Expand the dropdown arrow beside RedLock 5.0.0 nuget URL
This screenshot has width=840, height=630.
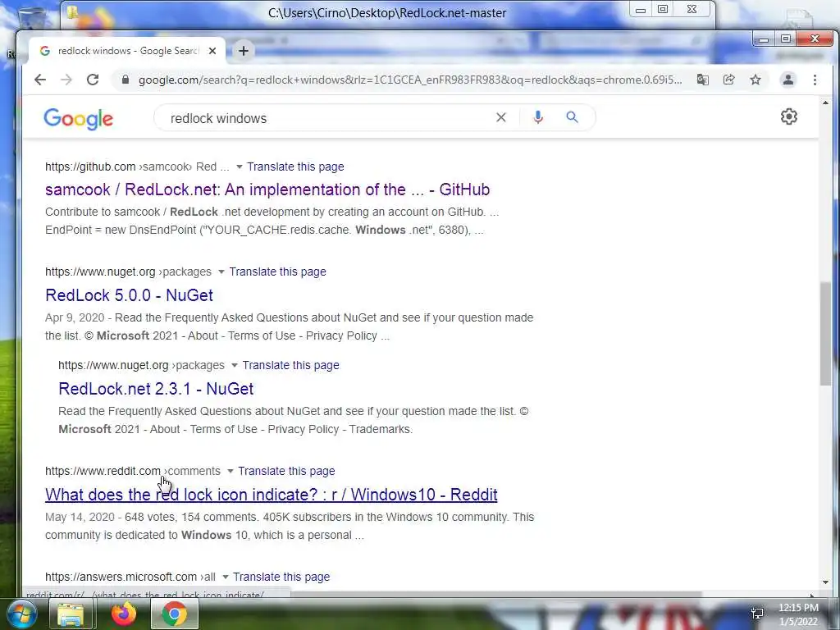pos(221,272)
